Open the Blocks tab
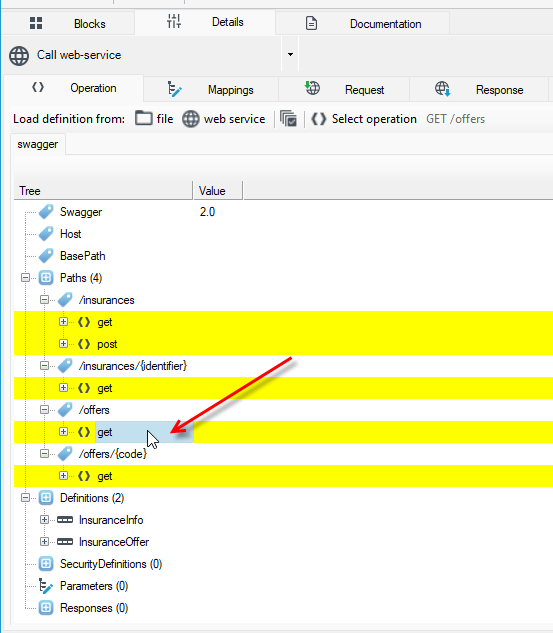The height and width of the screenshot is (633, 553). [x=68, y=23]
